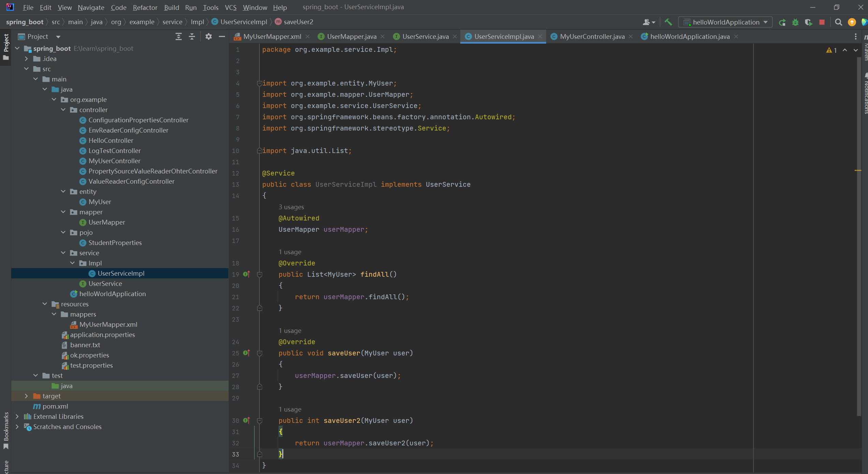Collapse the controller package node
This screenshot has height=474, width=868.
63,110
